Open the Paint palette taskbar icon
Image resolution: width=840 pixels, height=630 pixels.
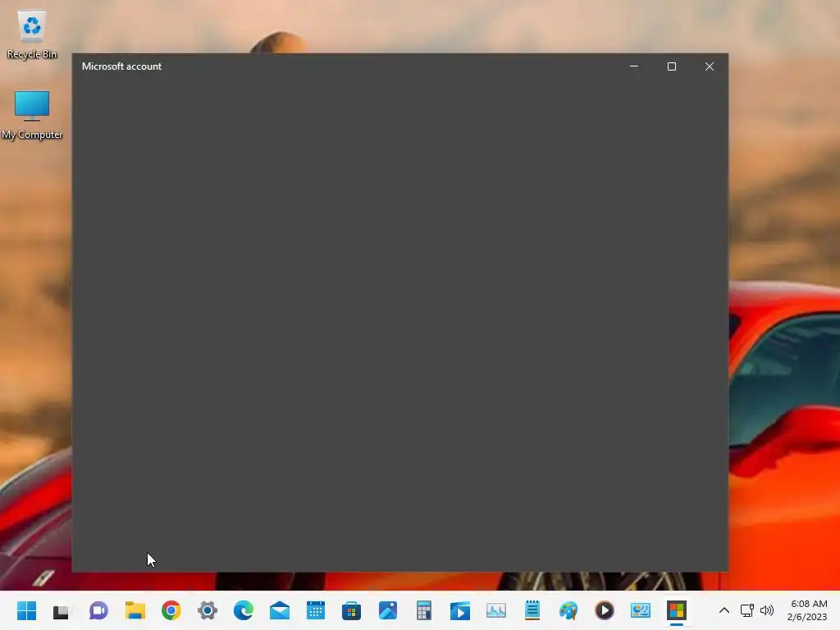(x=568, y=610)
